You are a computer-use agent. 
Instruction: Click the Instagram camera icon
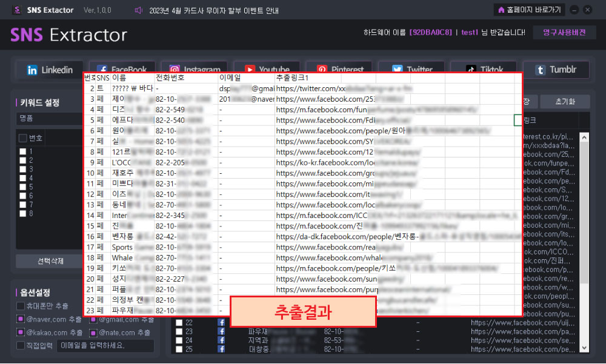tap(175, 70)
